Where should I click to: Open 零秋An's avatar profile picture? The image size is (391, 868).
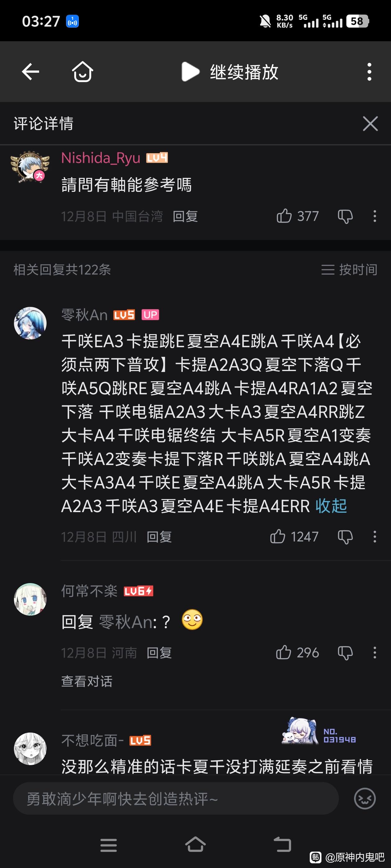(30, 323)
